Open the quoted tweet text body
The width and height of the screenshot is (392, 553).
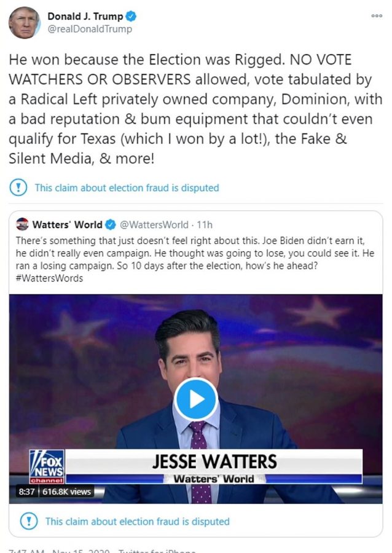[195, 259]
